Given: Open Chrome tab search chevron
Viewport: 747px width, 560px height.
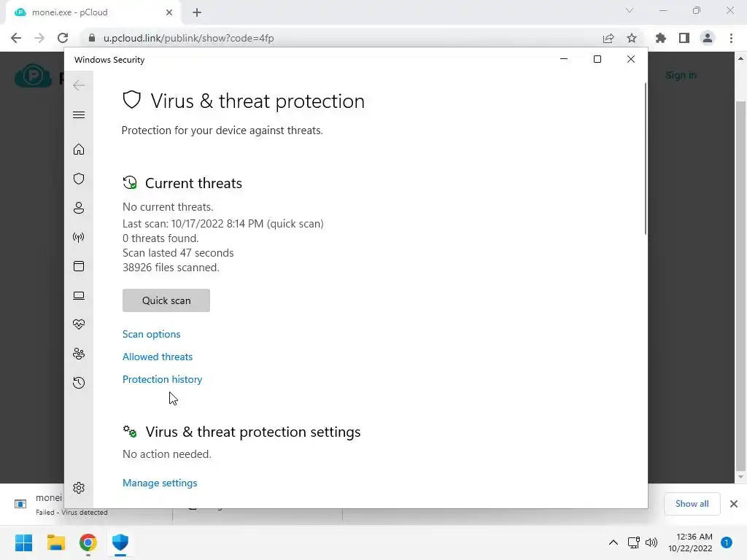Looking at the screenshot, I should pyautogui.click(x=630, y=10).
